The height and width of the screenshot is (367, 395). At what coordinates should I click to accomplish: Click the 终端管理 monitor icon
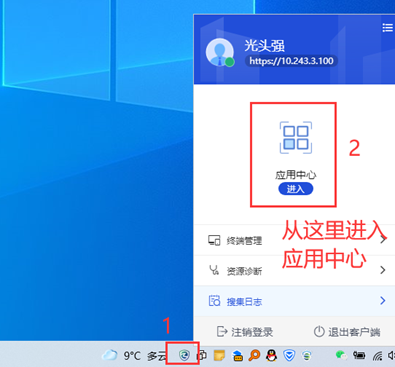click(x=214, y=240)
